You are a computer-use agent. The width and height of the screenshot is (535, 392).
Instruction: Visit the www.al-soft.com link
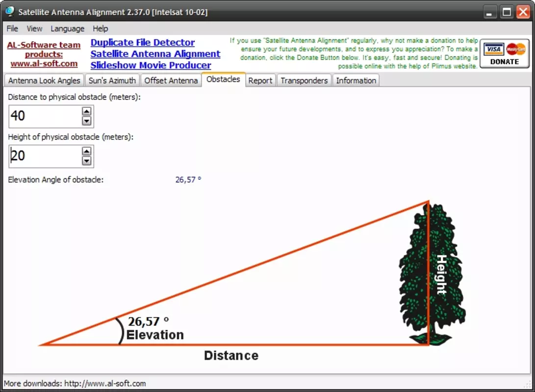(44, 63)
